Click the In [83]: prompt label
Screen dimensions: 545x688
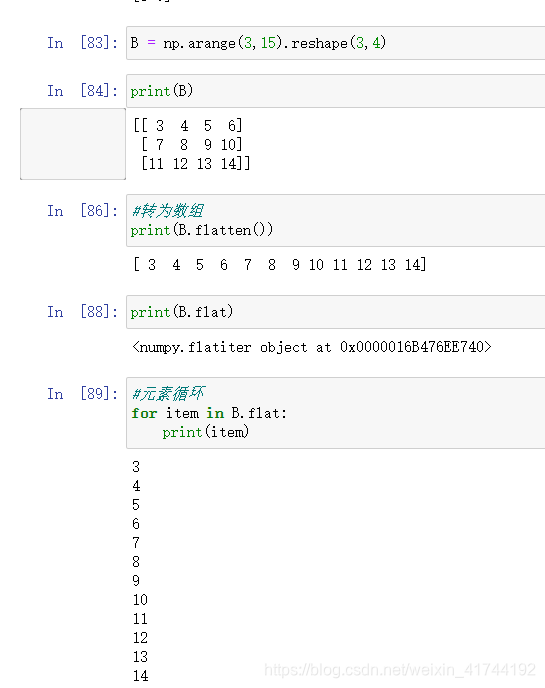coord(82,43)
